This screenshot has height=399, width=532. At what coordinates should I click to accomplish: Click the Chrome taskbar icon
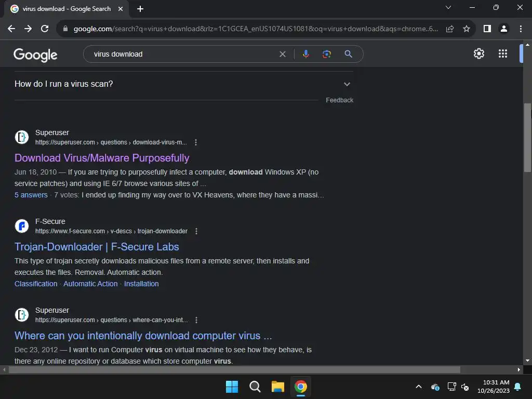(301, 387)
